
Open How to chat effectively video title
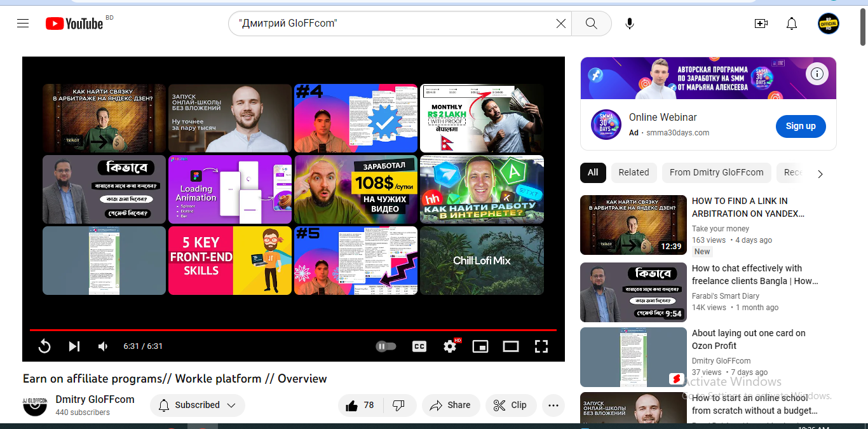(x=755, y=275)
